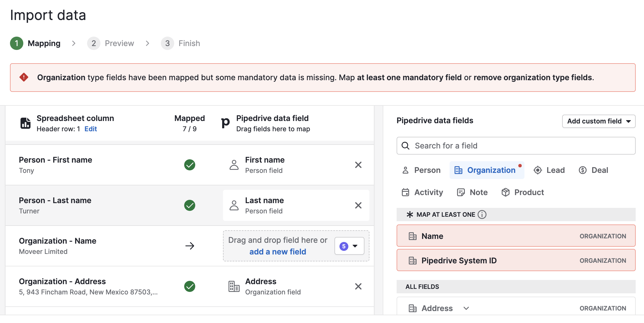
Task: Click the Activity fields icon
Action: [405, 192]
